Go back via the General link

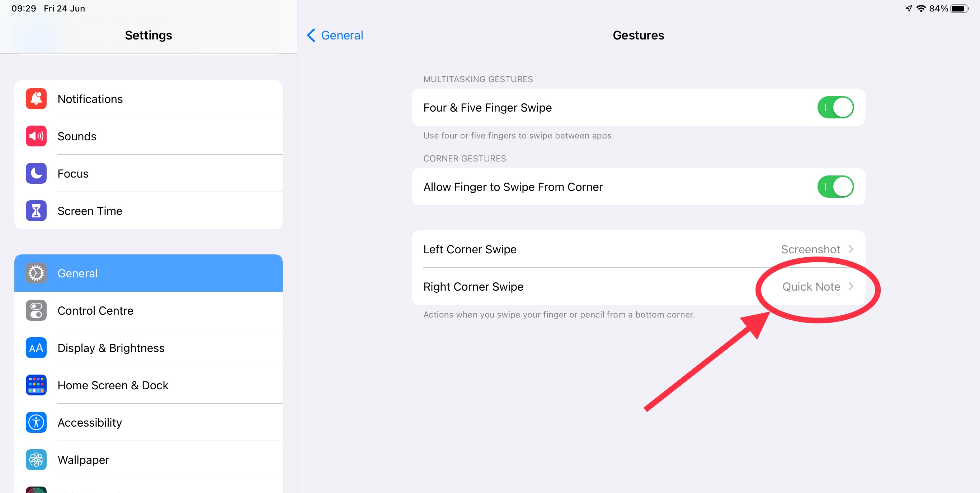341,36
